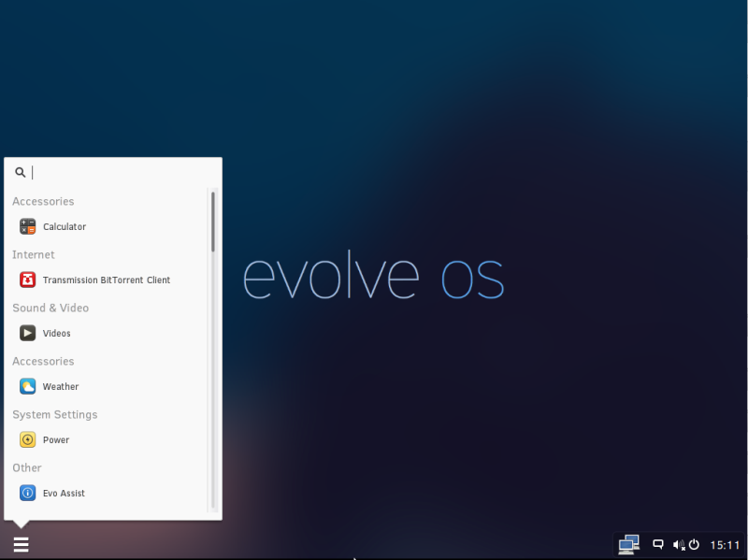Open notifications chat tray icon

[658, 544]
